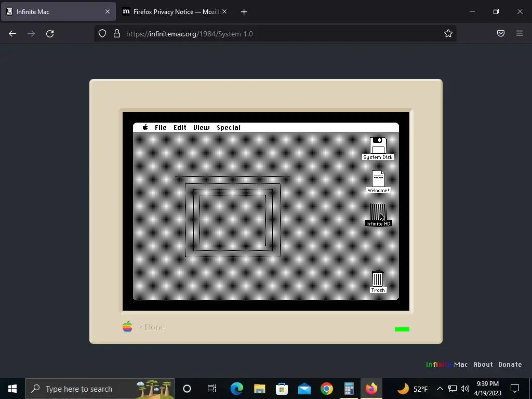Close the Firefox Privacy Notice tab
532x399 pixels.
point(224,11)
